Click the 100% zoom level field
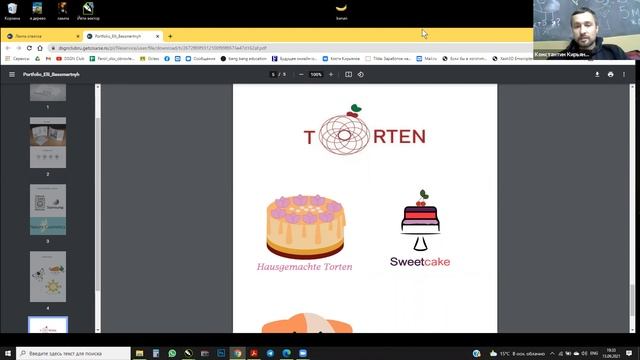 pyautogui.click(x=316, y=75)
